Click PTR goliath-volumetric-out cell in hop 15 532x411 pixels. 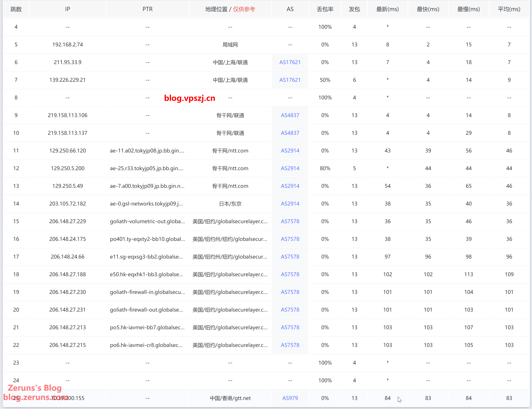pyautogui.click(x=147, y=221)
